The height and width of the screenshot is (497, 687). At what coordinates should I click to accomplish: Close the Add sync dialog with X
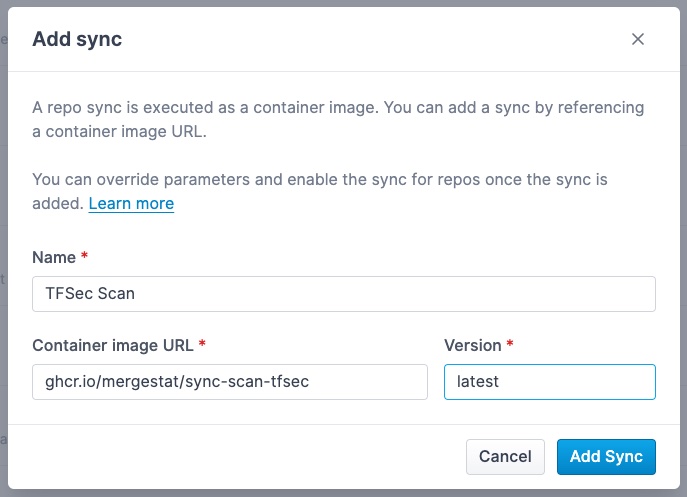pyautogui.click(x=638, y=40)
